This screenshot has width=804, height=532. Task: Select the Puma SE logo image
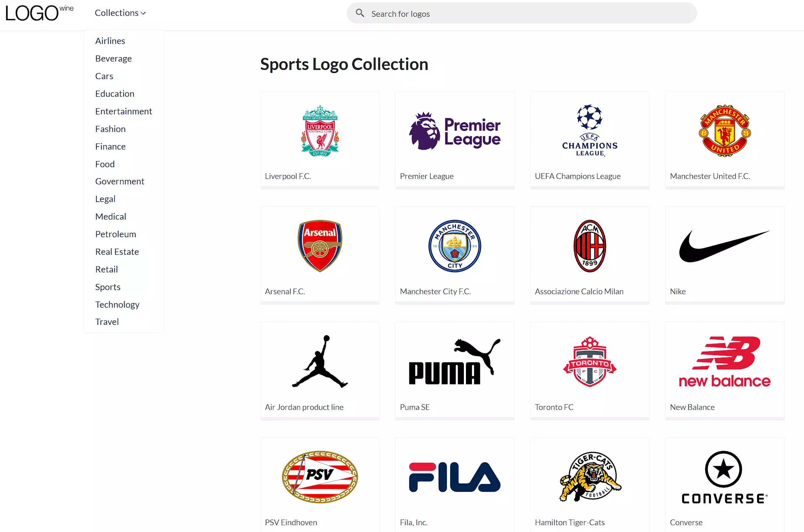click(454, 361)
